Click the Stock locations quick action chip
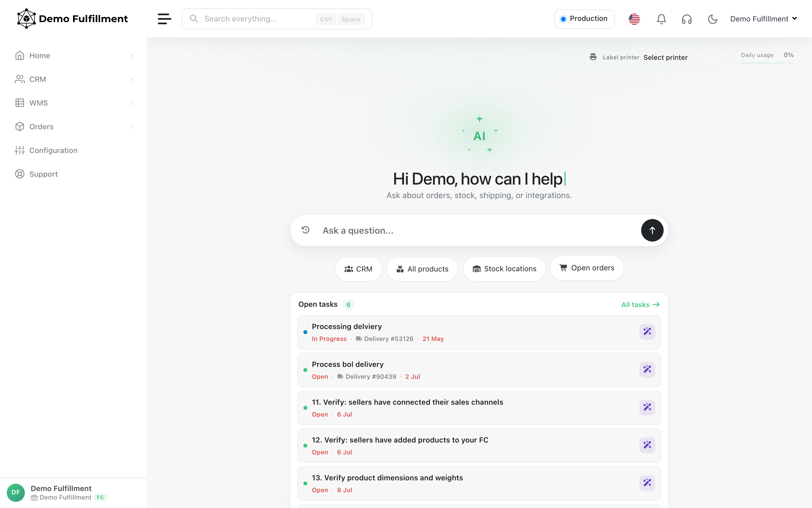 tap(504, 269)
